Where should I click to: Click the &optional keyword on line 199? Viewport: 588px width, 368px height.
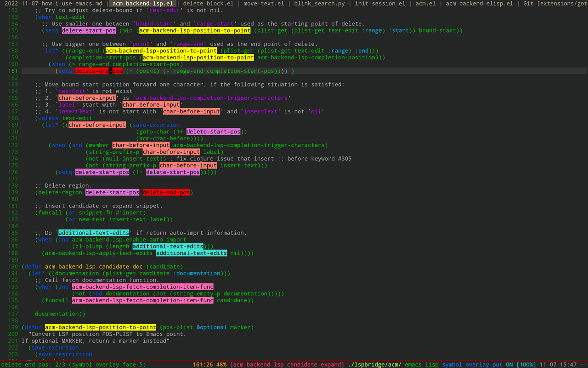pos(212,327)
